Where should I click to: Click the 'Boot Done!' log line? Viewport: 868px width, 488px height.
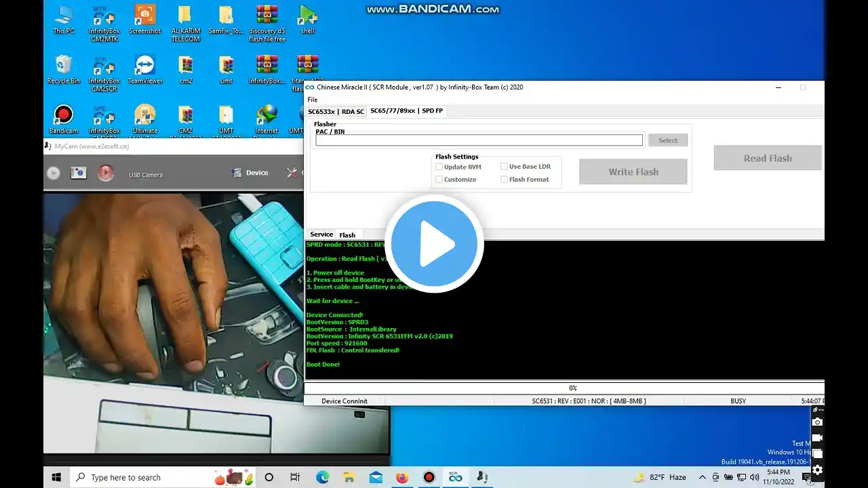click(x=323, y=365)
